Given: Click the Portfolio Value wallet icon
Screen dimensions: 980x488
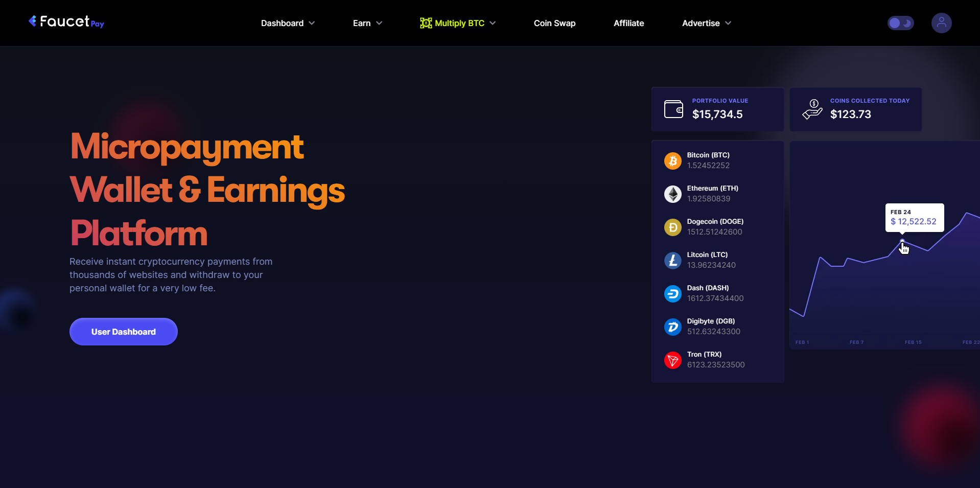Looking at the screenshot, I should click(x=673, y=109).
